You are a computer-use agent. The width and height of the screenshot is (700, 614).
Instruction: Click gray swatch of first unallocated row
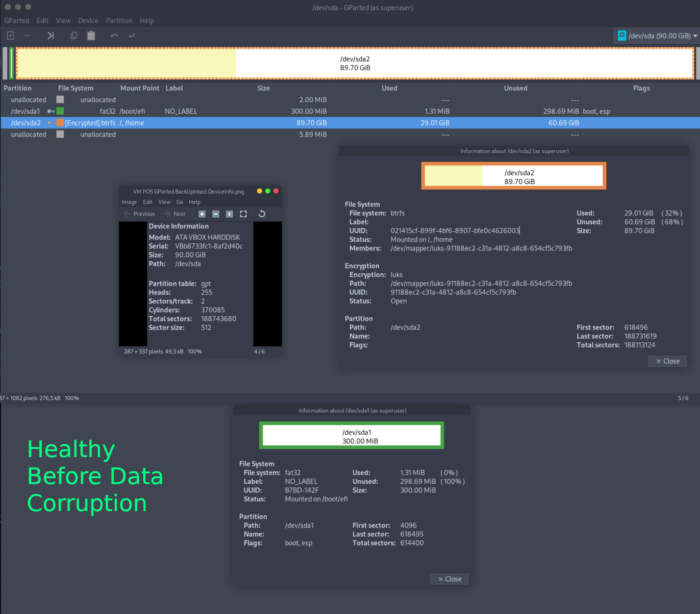click(x=60, y=100)
